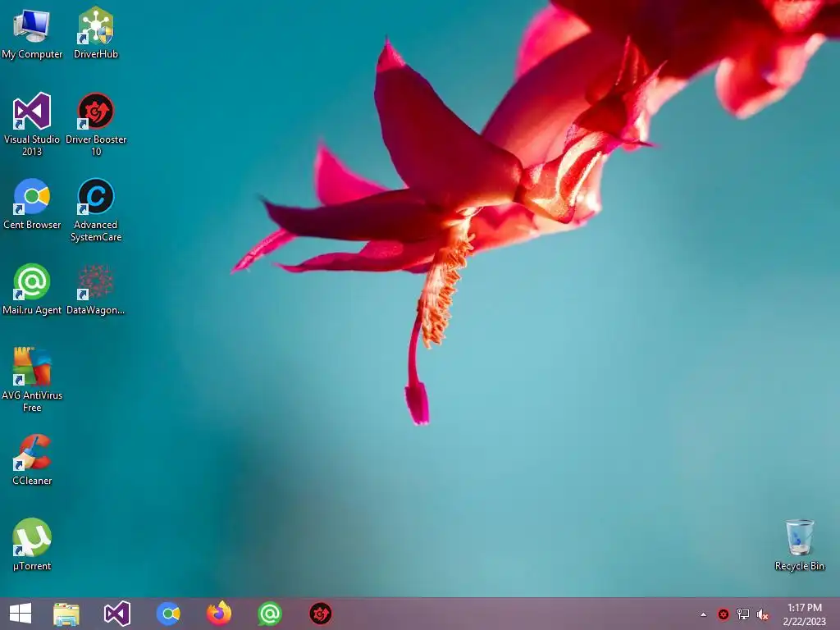Open the taskbar clock showing 1:17 PM

[804, 614]
